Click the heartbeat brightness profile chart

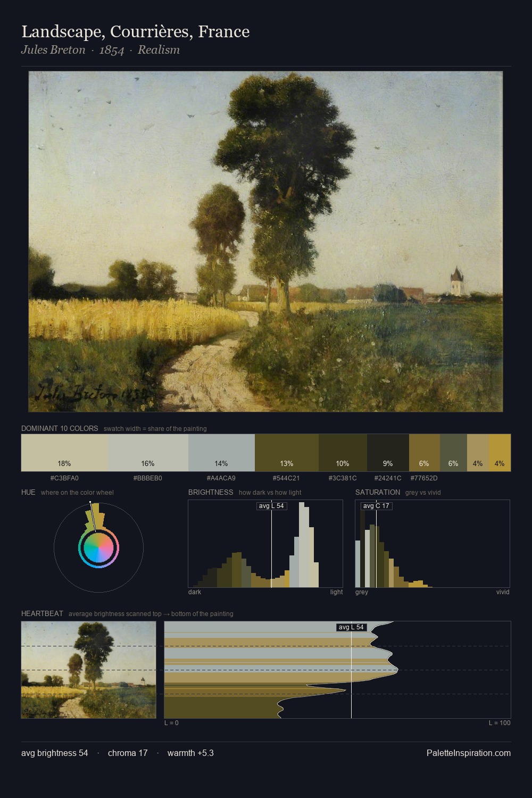pos(337,670)
